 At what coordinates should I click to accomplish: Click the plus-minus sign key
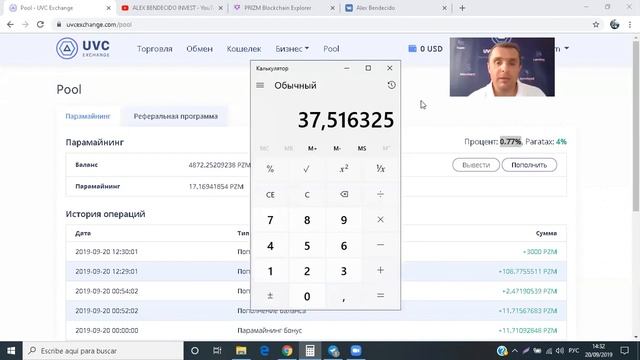pos(270,296)
